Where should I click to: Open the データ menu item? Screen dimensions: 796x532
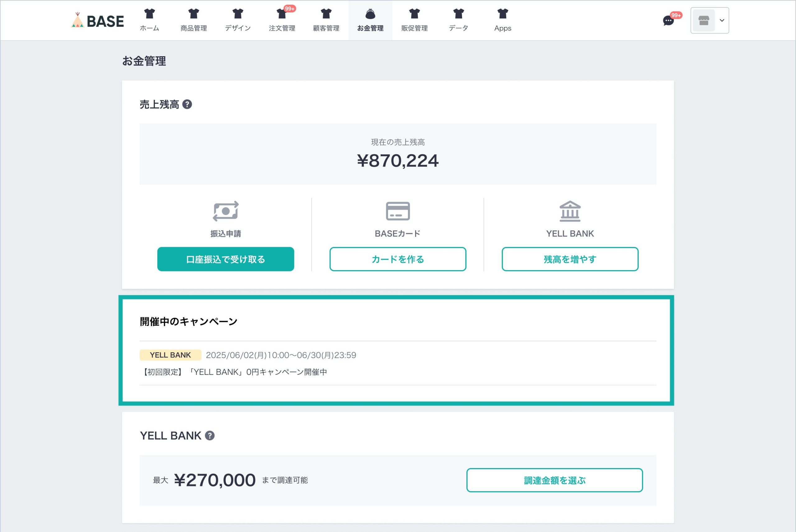(458, 20)
